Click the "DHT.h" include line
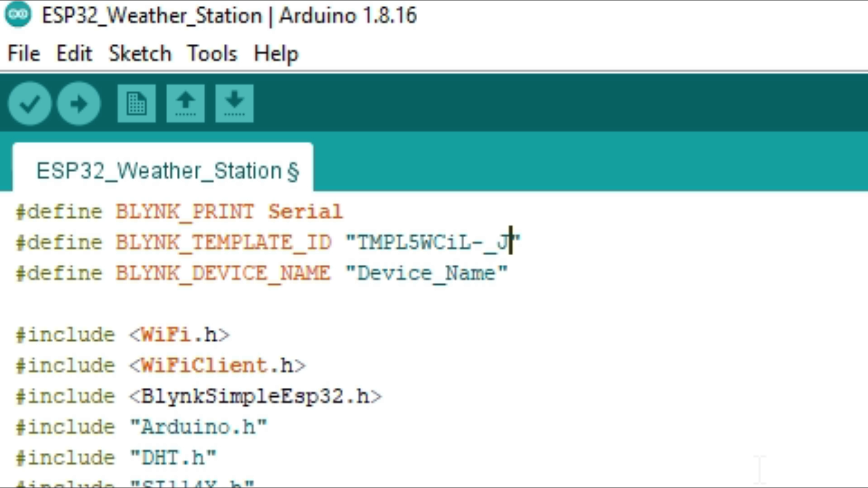The height and width of the screenshot is (488, 868). pos(116,458)
